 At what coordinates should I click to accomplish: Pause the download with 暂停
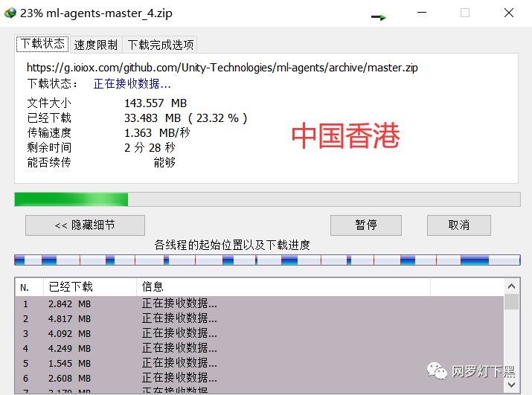click(x=366, y=225)
